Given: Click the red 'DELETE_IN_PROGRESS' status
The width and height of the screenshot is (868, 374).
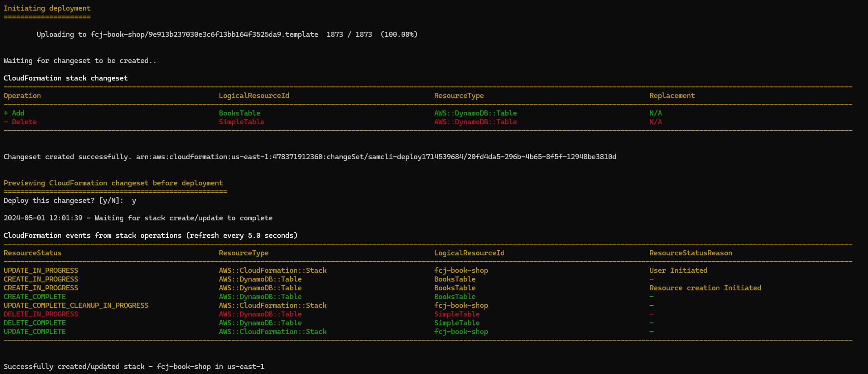Looking at the screenshot, I should [x=41, y=314].
